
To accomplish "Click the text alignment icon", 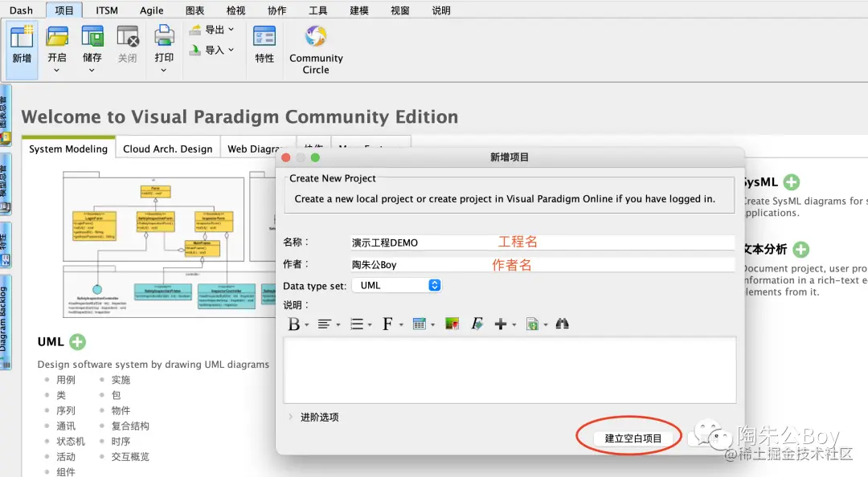I will [325, 324].
